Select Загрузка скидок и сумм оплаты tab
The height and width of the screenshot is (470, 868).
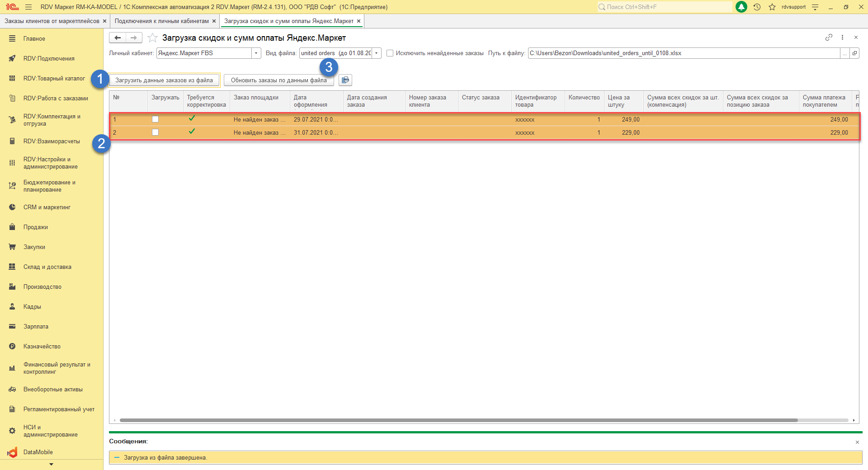pos(289,21)
